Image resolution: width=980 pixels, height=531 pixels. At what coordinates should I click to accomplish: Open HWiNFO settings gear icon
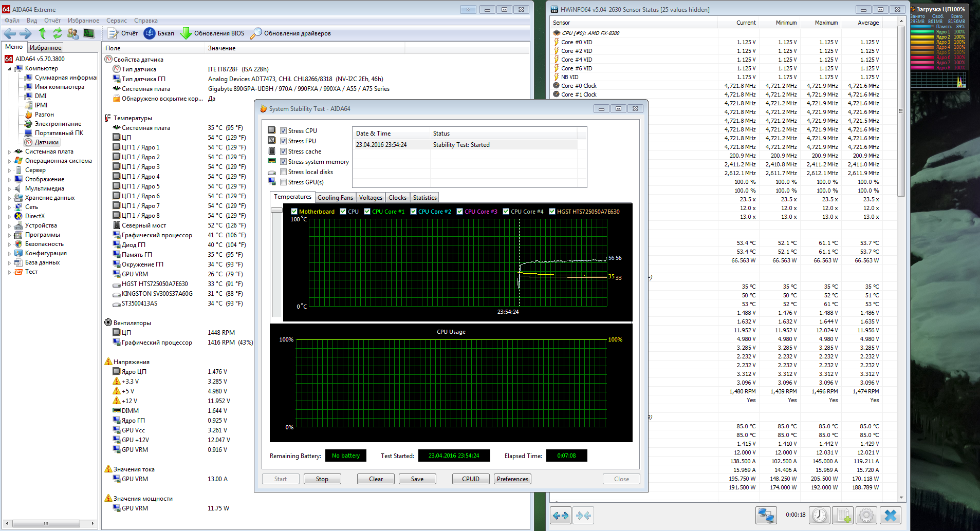point(866,515)
